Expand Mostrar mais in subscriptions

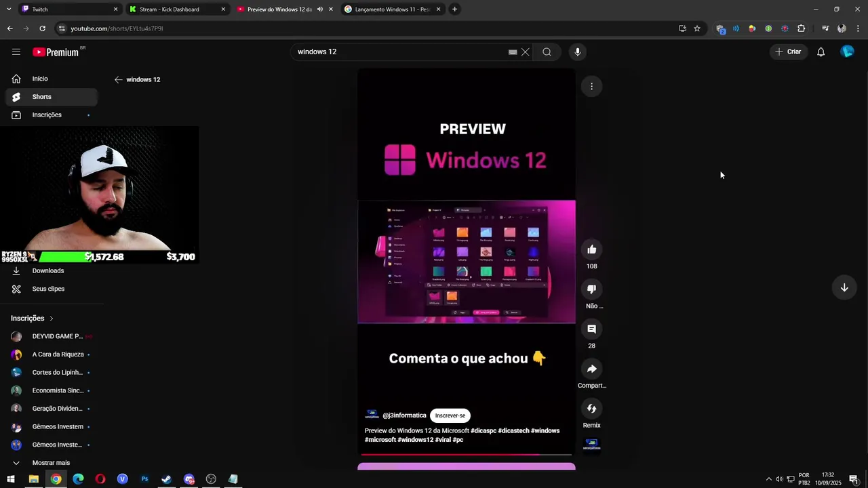pyautogui.click(x=52, y=463)
